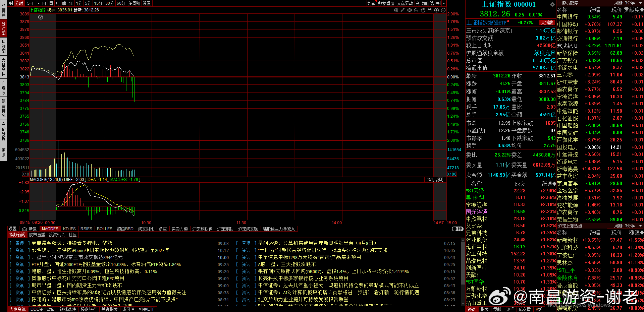Click the 贡献度 sort arrow icon
Screen dimensions: 644x312
tap(642, 10)
